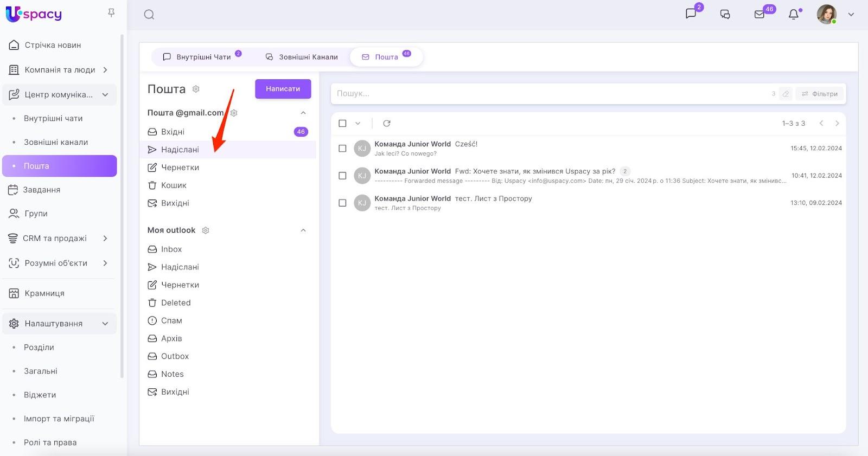Go to previous page of emails
Viewport: 868px width, 456px height.
(821, 124)
